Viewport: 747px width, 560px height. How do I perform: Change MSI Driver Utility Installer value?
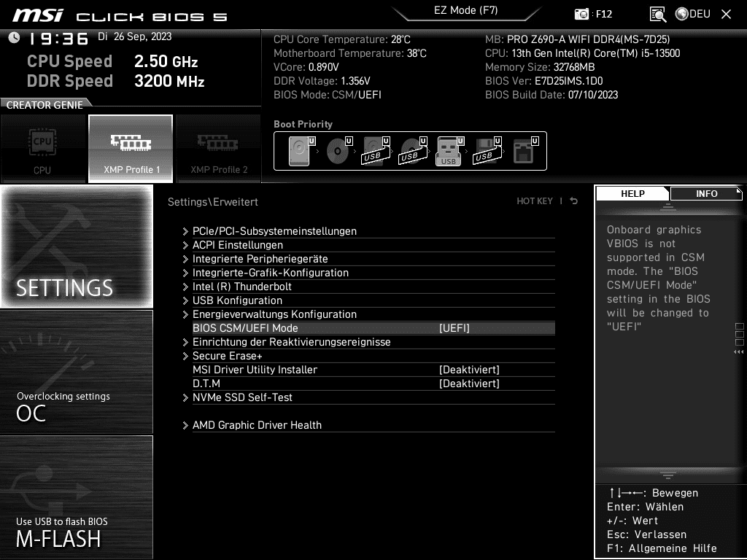pyautogui.click(x=469, y=370)
